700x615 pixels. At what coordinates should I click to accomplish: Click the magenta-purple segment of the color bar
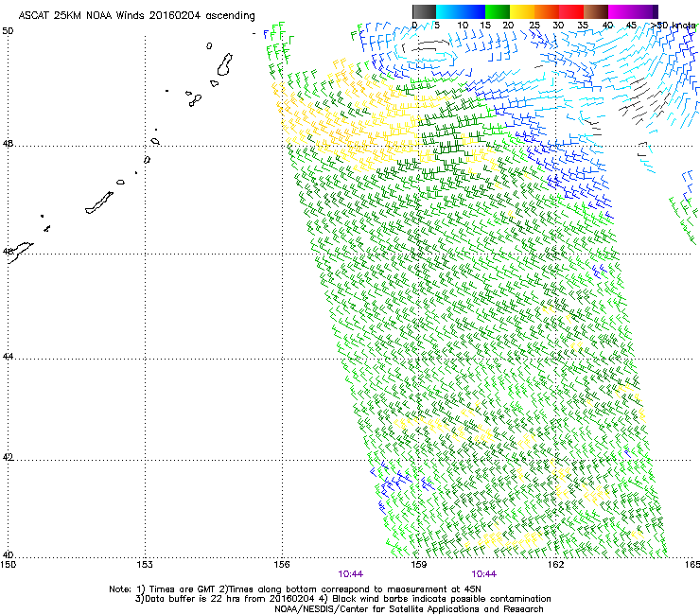coord(633,11)
